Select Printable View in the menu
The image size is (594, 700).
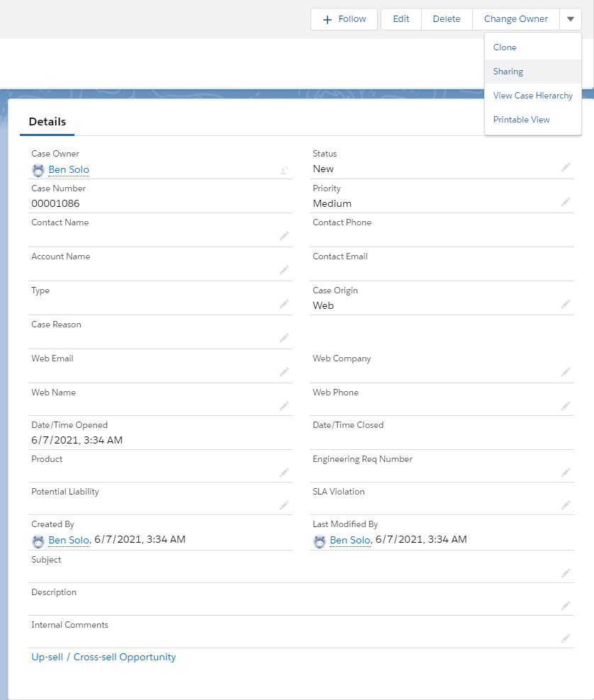click(x=521, y=119)
